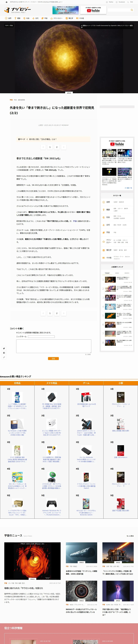The height and width of the screenshot is (644, 138).
Task: Click previous-page chevron in top pagination
Action: tap(43, 147)
